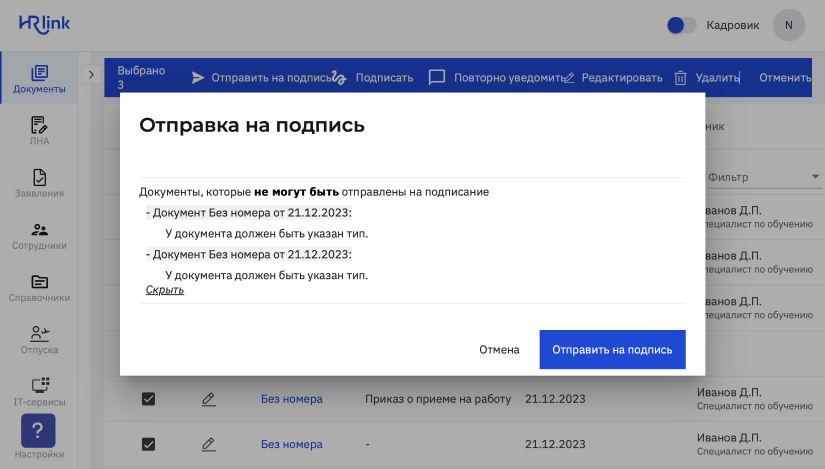Click Подписать in the blue toolbar

pyautogui.click(x=373, y=77)
